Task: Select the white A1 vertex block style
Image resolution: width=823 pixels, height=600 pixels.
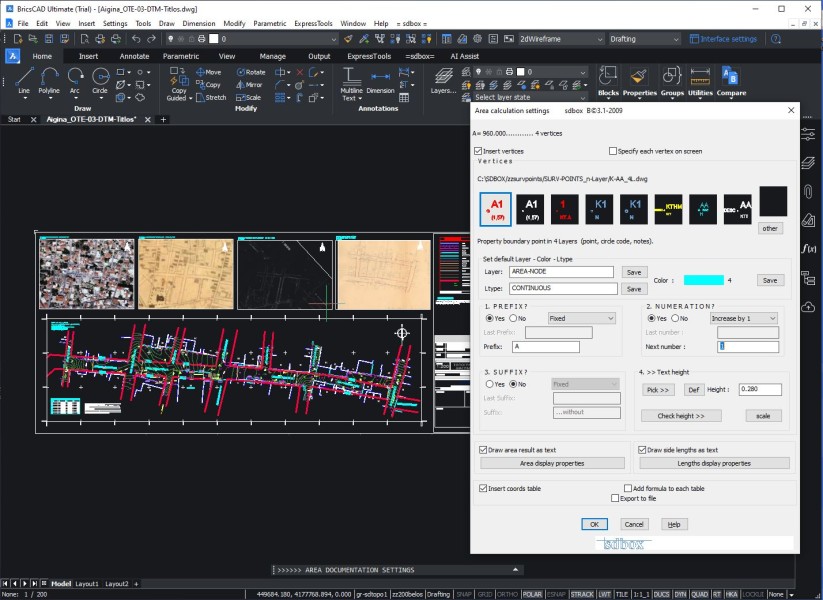Action: tap(530, 209)
